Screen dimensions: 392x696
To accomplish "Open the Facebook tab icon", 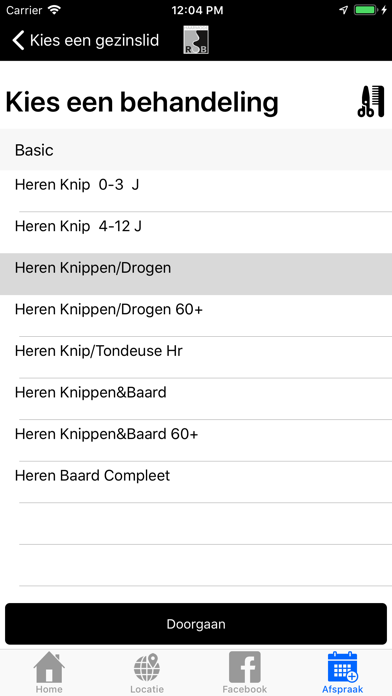I will [x=245, y=672].
